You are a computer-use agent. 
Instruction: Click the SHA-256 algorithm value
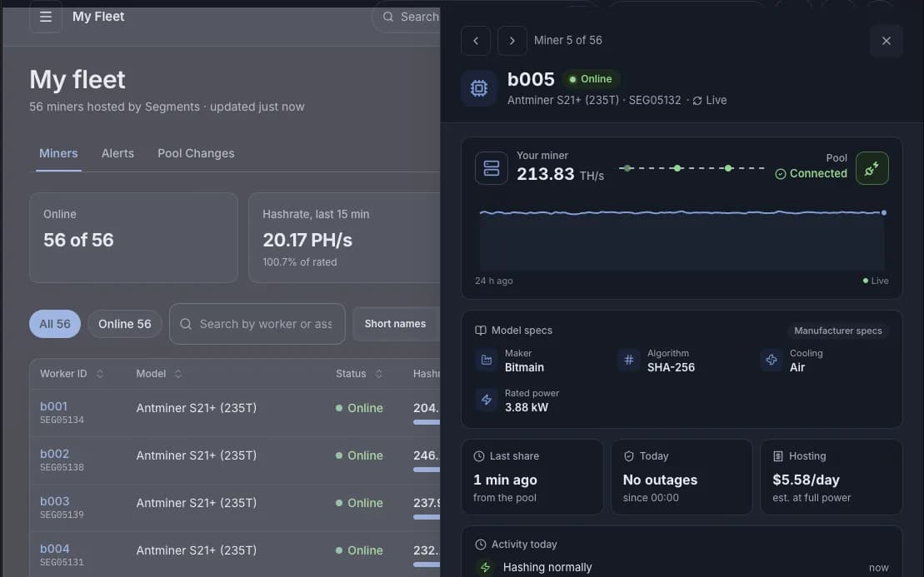click(x=672, y=367)
